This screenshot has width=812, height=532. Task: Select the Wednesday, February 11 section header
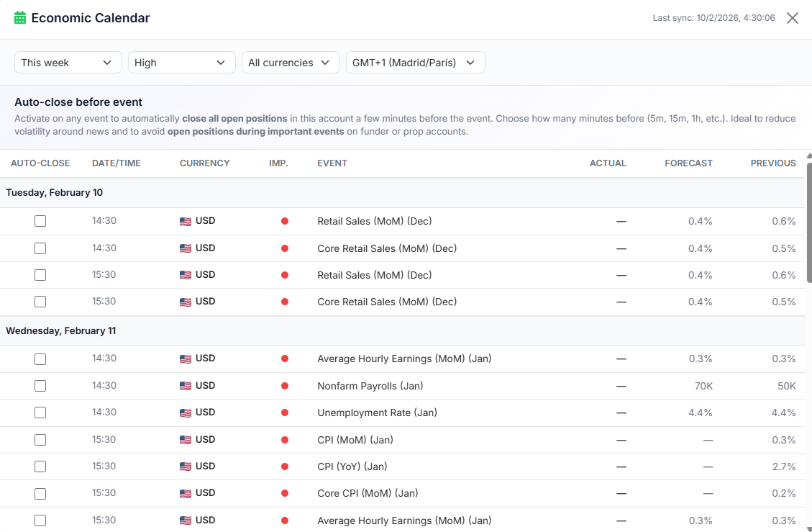tap(60, 330)
